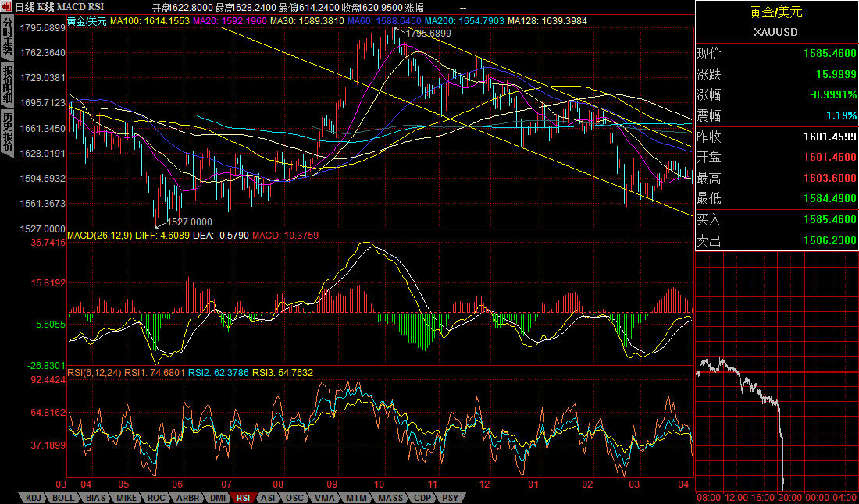Click the K线 label in title bar

45,8
